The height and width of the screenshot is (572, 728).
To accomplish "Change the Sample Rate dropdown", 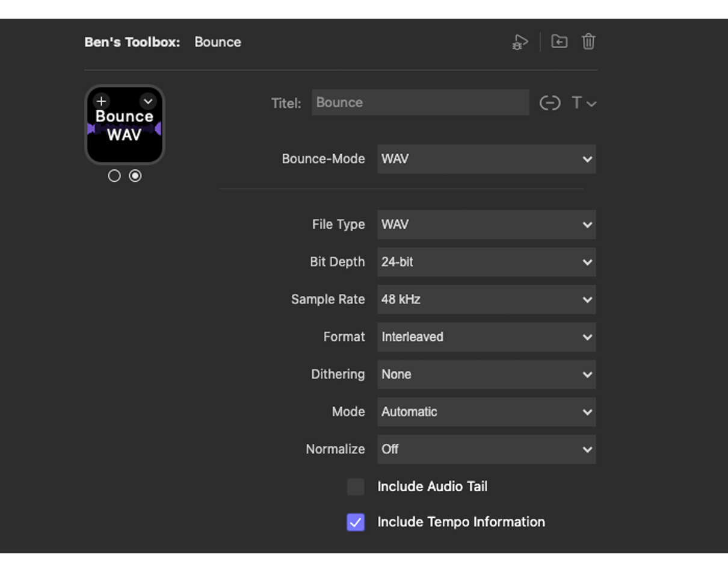I will click(486, 299).
